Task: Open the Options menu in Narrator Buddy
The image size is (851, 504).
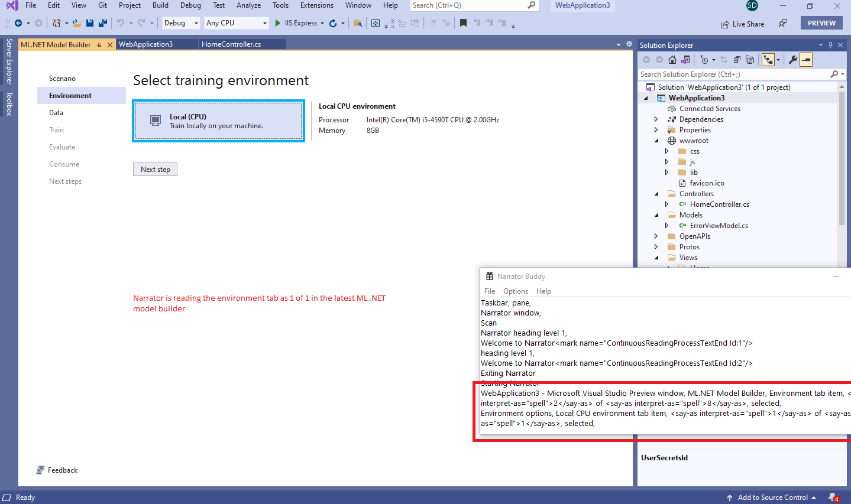Action: (515, 291)
